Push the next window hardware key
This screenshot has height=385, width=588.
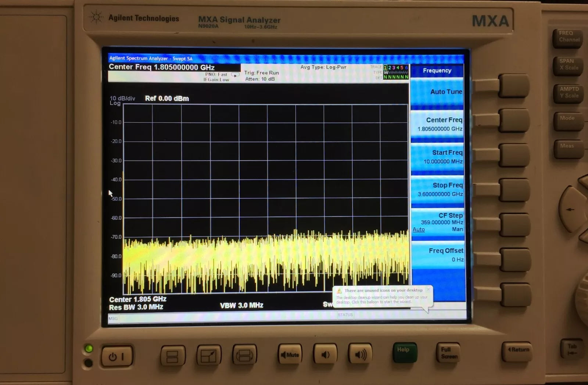244,355
